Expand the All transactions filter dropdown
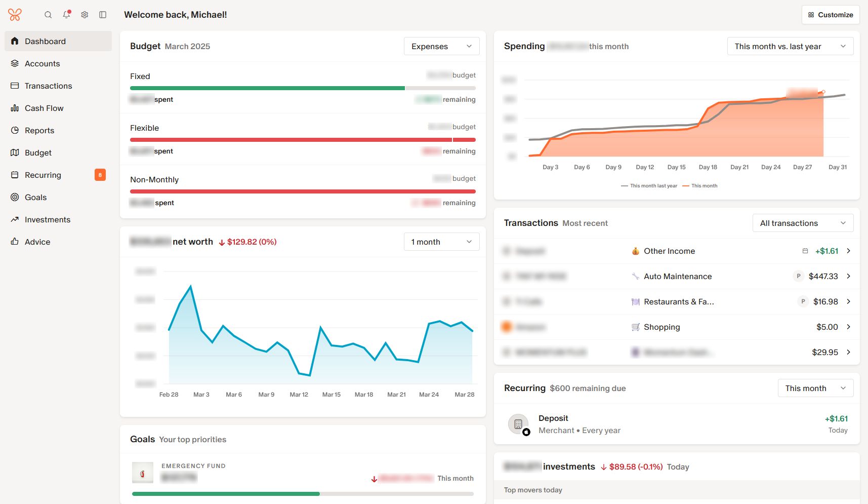 803,223
